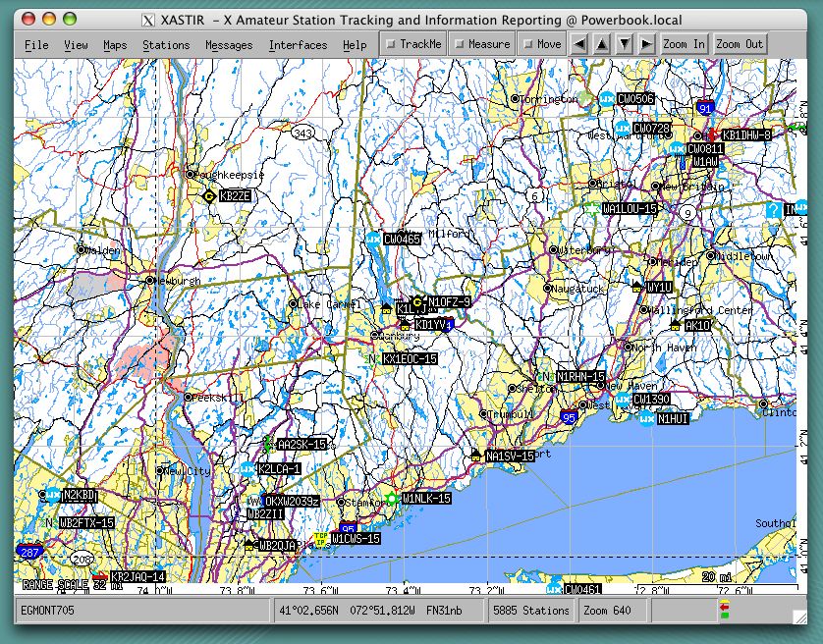The height and width of the screenshot is (644, 823).
Task: Pan the map right with arrow button
Action: (x=646, y=44)
